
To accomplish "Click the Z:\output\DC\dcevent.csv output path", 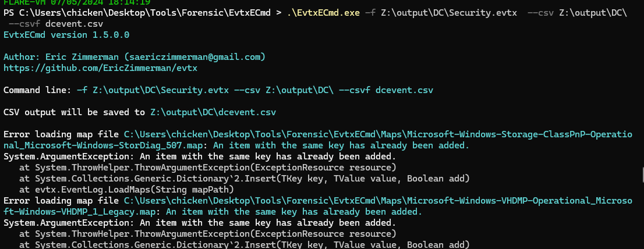I will tap(213, 112).
